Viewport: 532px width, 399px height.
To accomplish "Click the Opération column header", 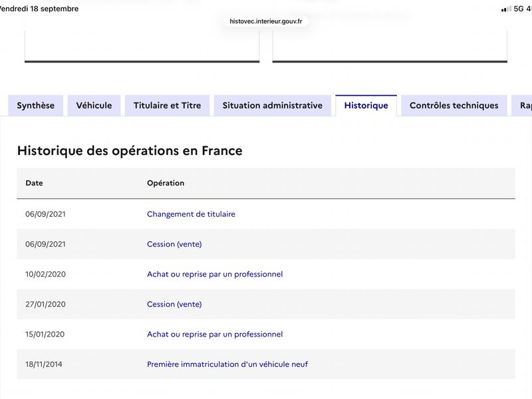I will (166, 184).
